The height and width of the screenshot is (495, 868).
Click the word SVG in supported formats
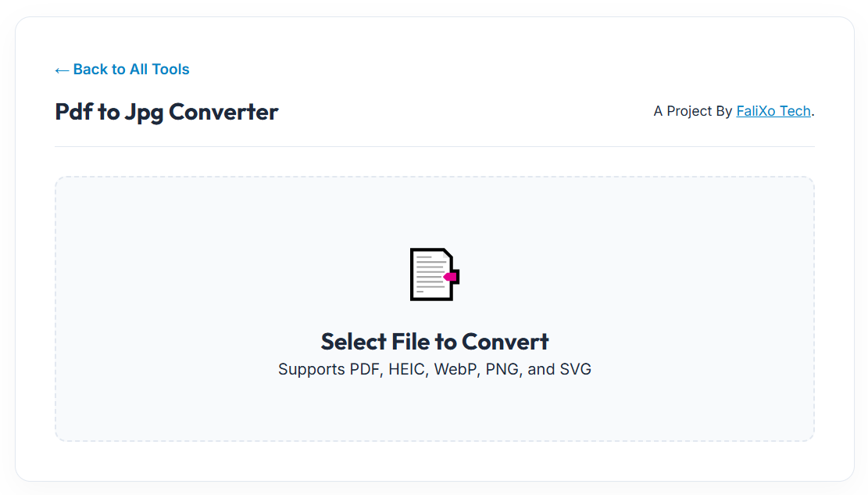click(x=575, y=369)
